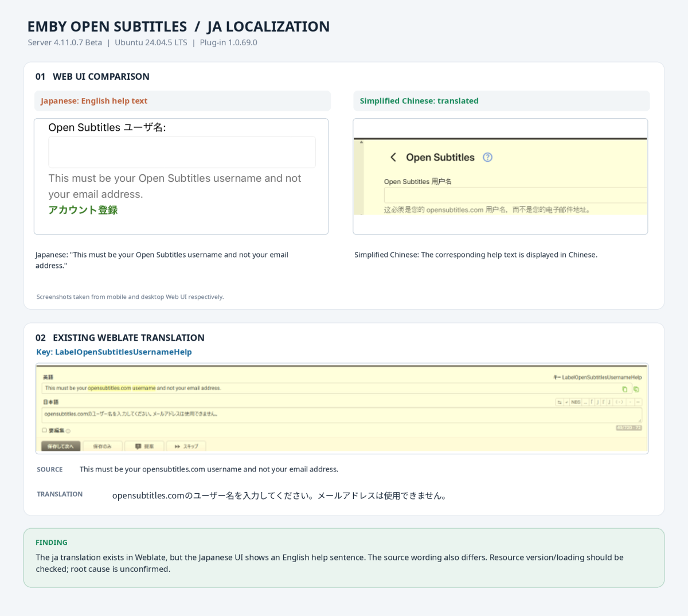
Task: Click 'Screenshots taken from mobile and desktop' note
Action: [x=130, y=297]
